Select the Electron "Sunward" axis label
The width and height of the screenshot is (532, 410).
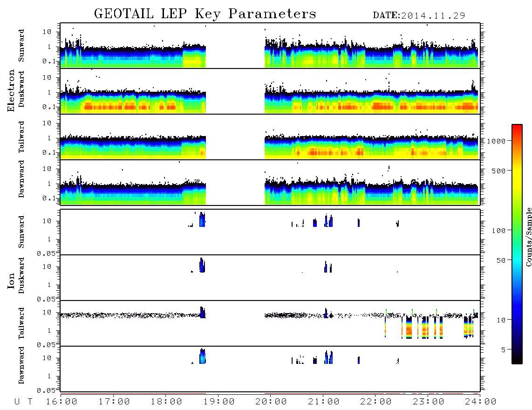pos(21,46)
